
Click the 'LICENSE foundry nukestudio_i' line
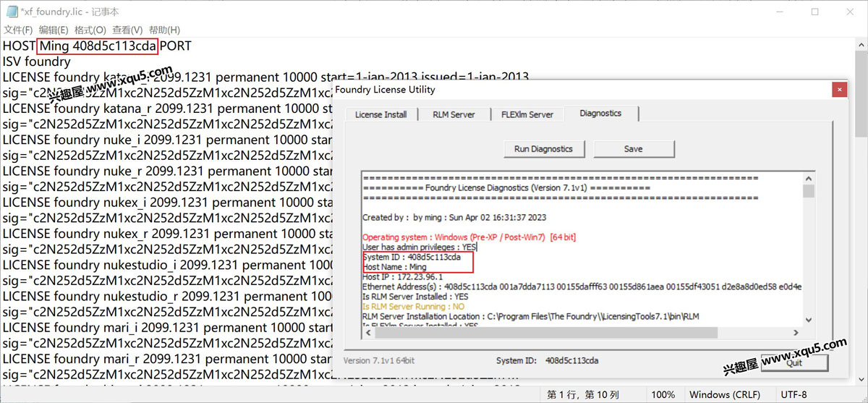coord(167,265)
